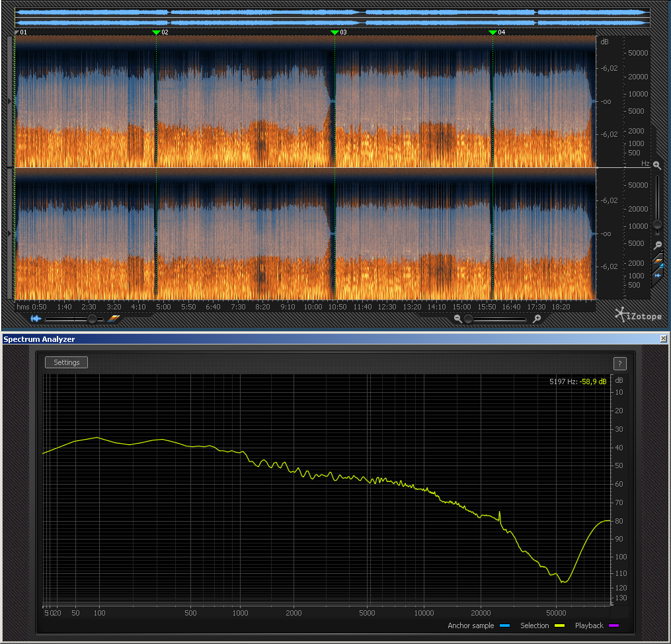Click the iZotope logo

(x=637, y=315)
